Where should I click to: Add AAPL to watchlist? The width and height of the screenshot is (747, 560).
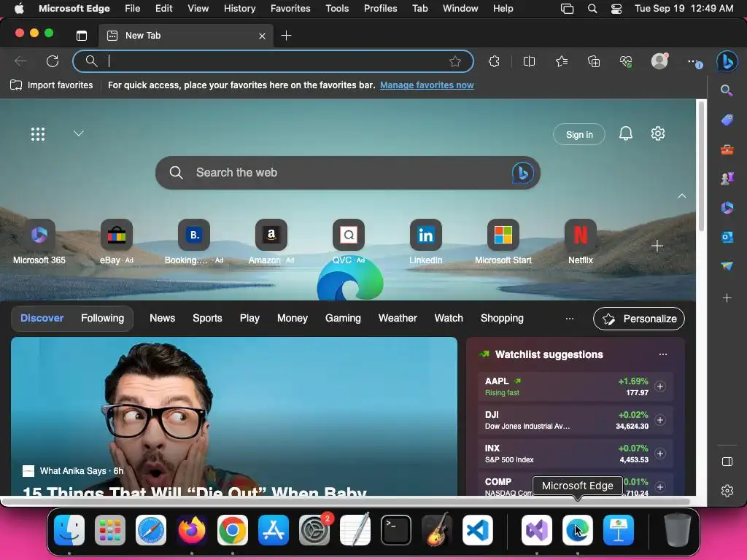point(659,386)
